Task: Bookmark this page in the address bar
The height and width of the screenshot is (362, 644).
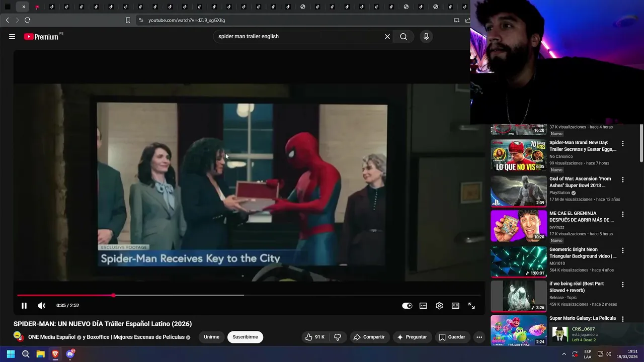Action: tap(128, 20)
